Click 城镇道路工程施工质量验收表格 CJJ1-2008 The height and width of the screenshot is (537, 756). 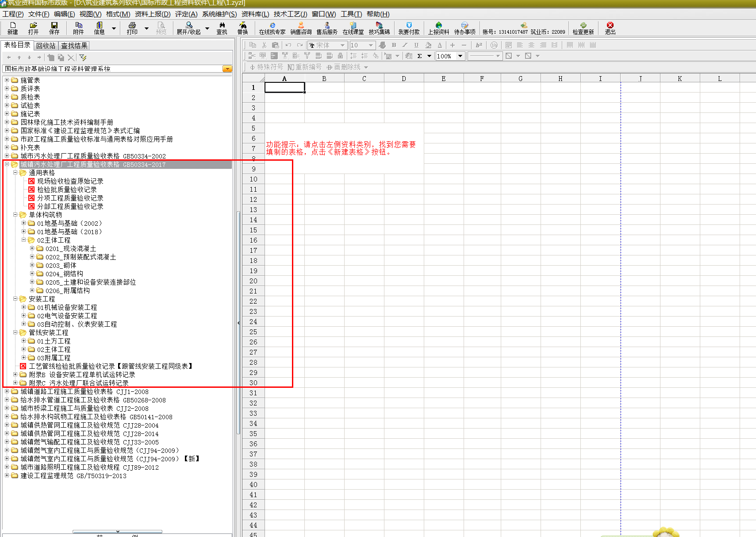[x=84, y=391]
